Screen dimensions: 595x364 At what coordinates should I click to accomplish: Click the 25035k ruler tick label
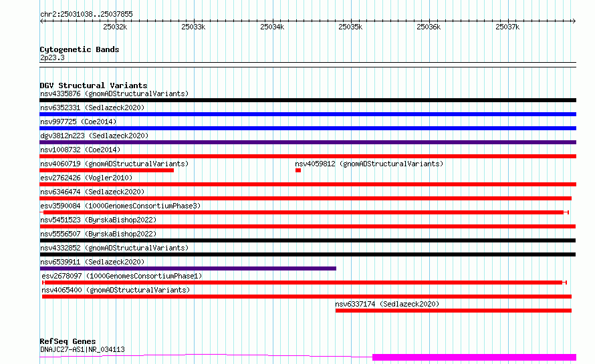click(x=350, y=27)
